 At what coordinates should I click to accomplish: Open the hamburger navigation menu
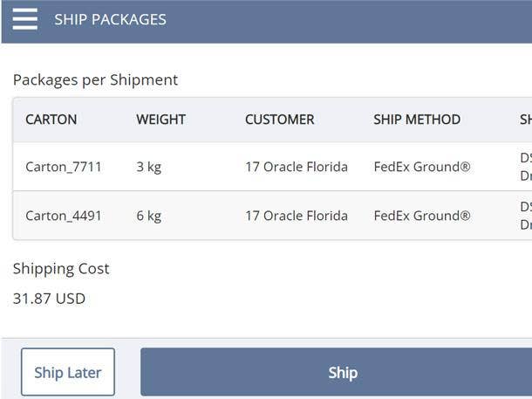pos(25,19)
